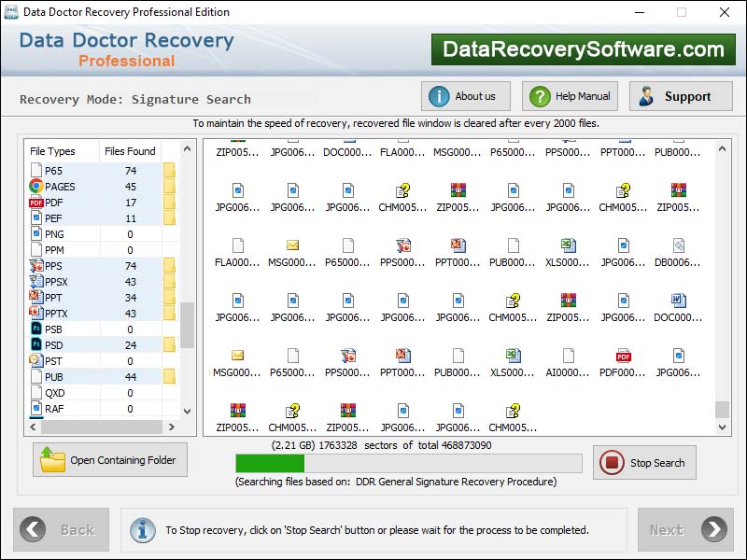Select the PAGES file type icon
The height and width of the screenshot is (560, 747).
(36, 186)
